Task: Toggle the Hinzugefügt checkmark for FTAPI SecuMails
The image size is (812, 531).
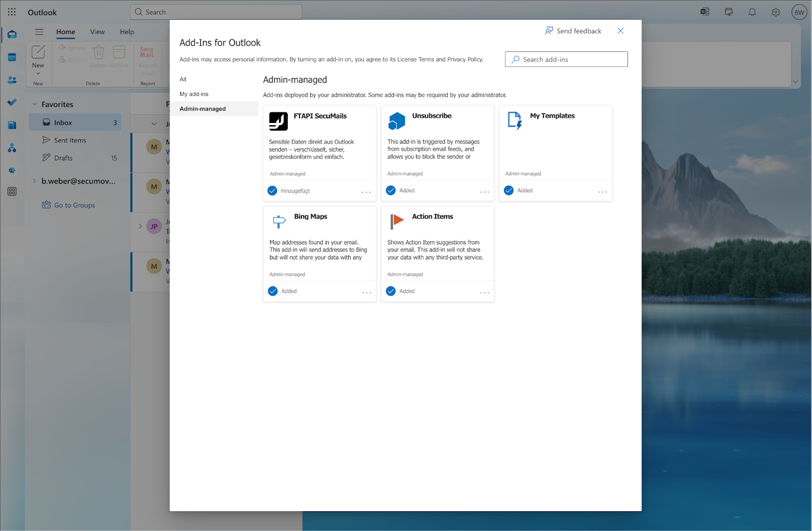Action: click(x=273, y=191)
